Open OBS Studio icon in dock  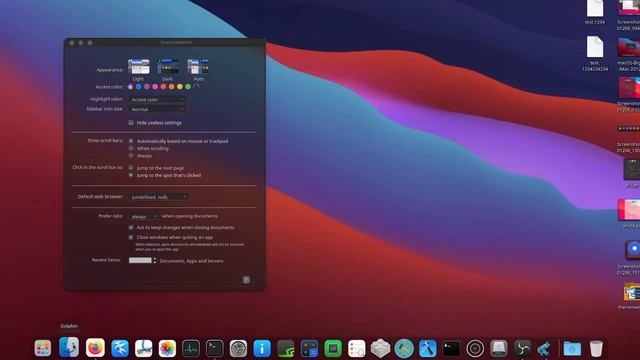[x=522, y=348]
